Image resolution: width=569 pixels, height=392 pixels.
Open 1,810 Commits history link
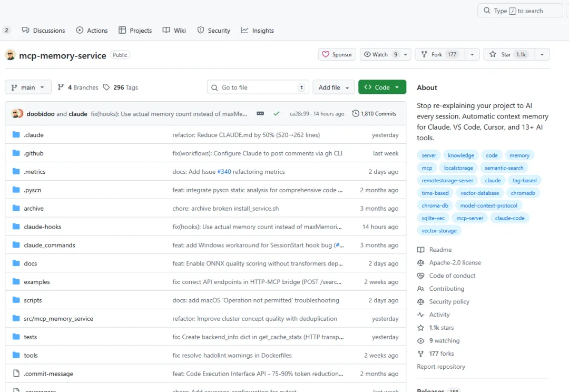(x=374, y=114)
